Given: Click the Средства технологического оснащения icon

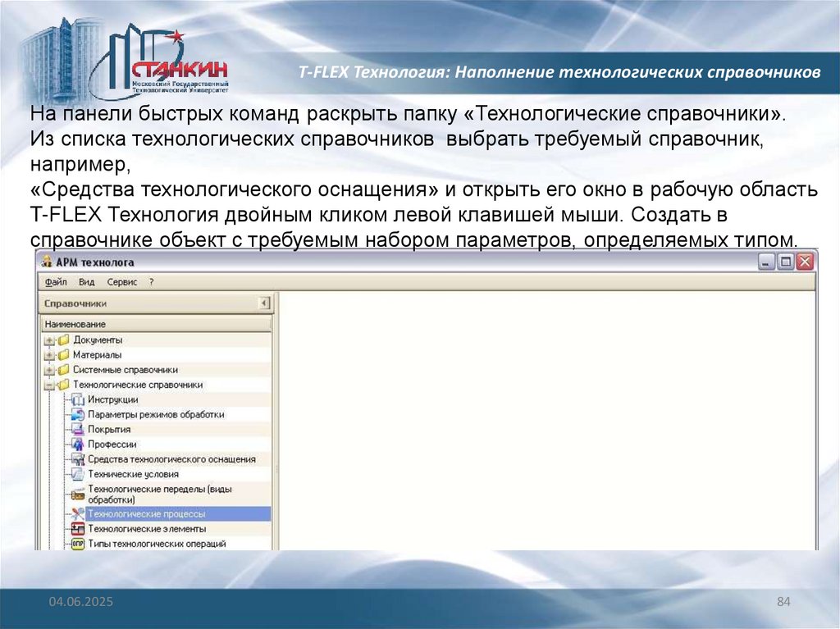Looking at the screenshot, I should (78, 459).
